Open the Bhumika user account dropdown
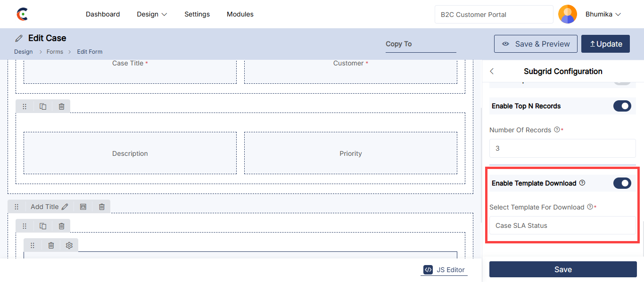Viewport: 644px width, 282px height. [x=603, y=14]
